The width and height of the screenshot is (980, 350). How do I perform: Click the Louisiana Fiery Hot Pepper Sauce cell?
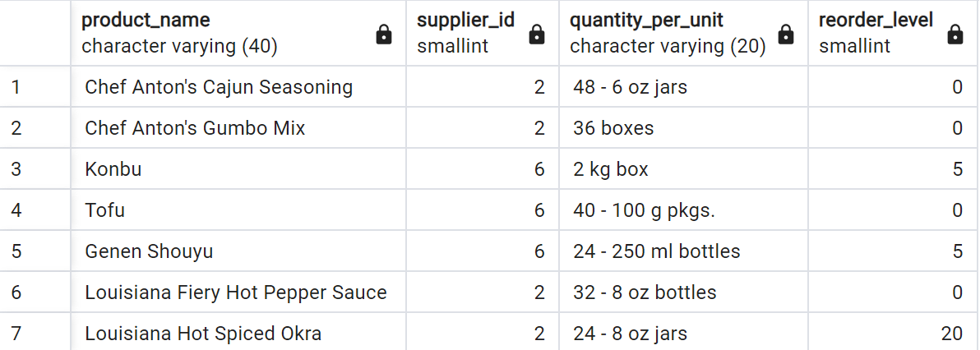[x=238, y=292]
